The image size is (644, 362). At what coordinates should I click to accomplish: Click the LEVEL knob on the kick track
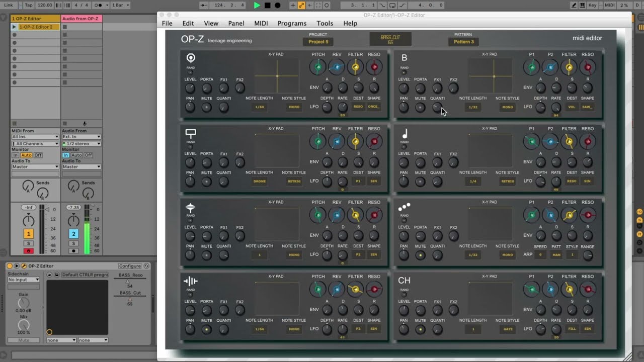click(x=190, y=88)
